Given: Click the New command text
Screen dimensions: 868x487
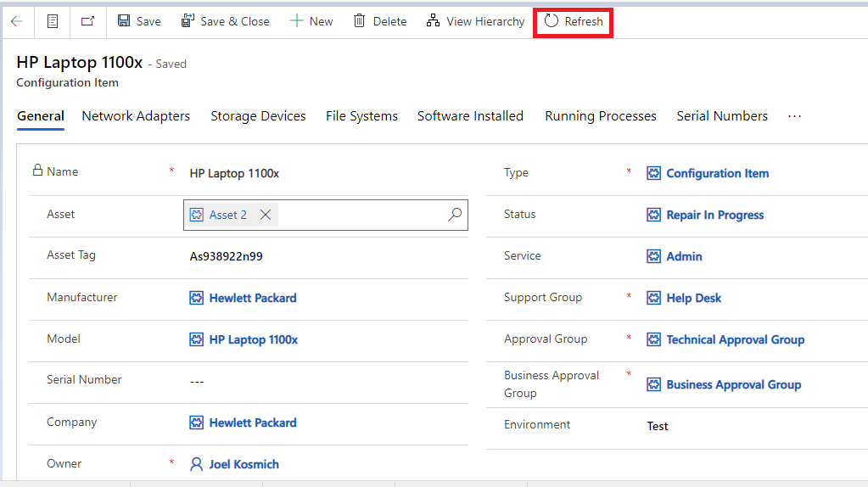Looking at the screenshot, I should coord(321,21).
